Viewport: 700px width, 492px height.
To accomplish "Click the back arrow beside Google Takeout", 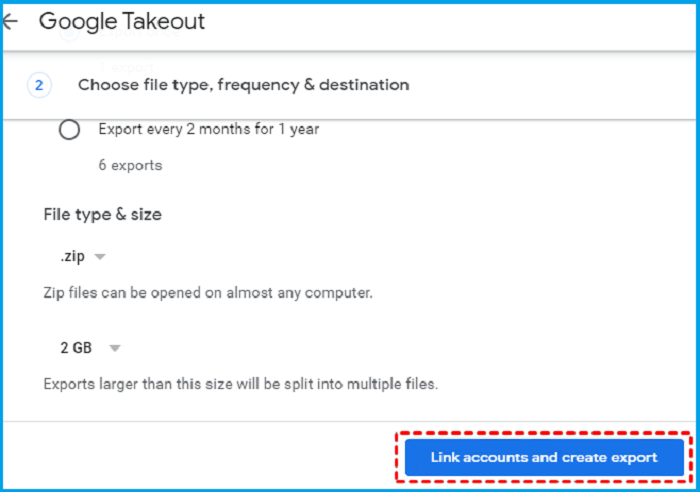I will coord(10,22).
